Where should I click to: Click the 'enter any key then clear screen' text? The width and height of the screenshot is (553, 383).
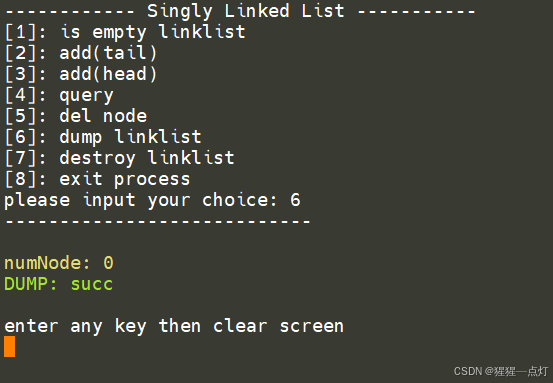[174, 326]
